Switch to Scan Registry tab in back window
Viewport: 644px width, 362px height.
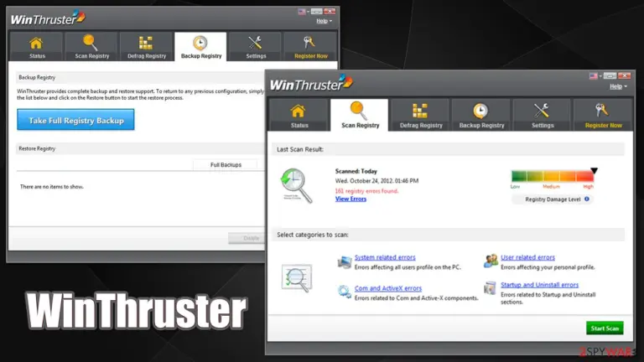(91, 46)
